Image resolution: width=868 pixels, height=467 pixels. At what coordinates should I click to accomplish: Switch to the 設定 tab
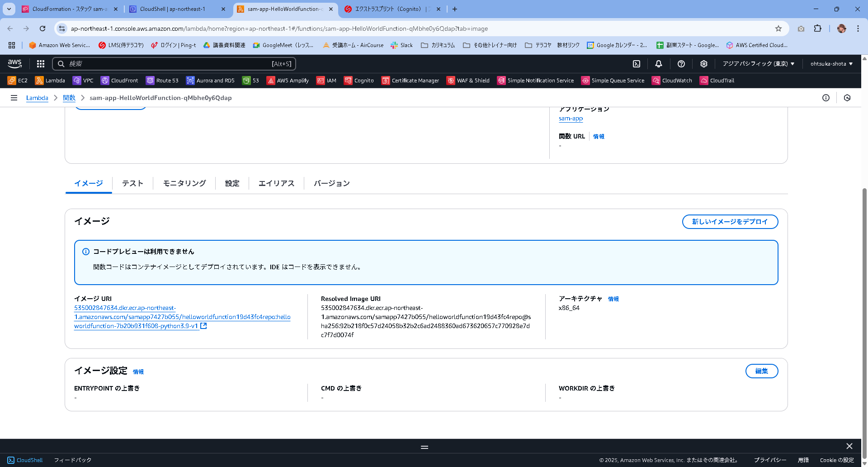pos(232,183)
